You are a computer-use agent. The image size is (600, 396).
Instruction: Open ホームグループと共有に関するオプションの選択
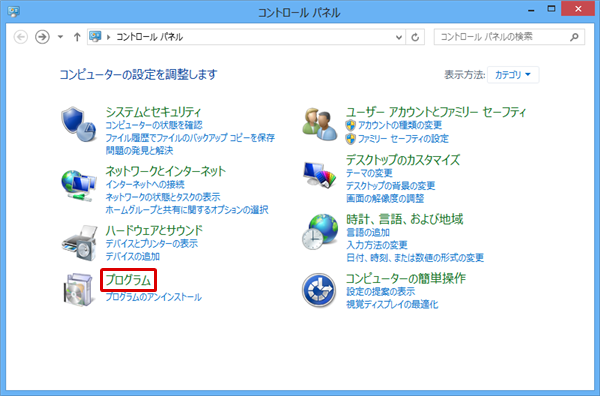(187, 210)
